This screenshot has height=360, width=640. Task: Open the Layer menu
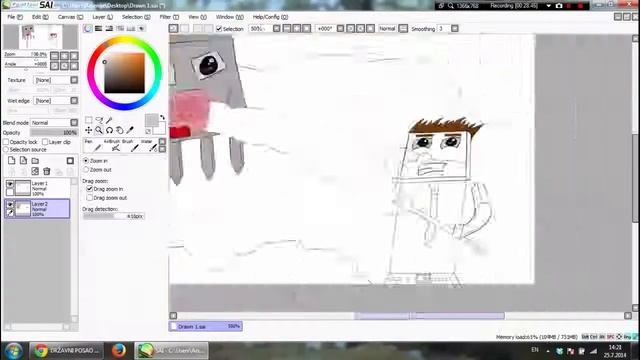(102, 17)
